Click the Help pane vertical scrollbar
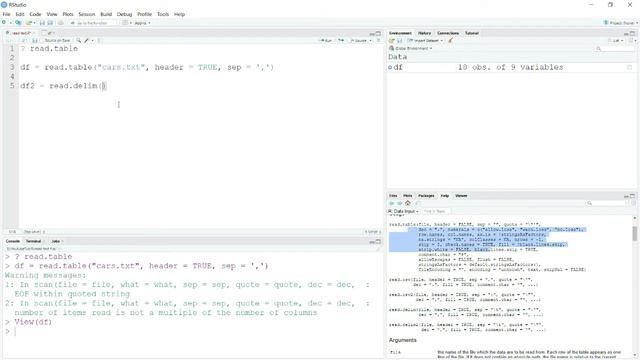The width and height of the screenshot is (640, 360). [x=635, y=234]
